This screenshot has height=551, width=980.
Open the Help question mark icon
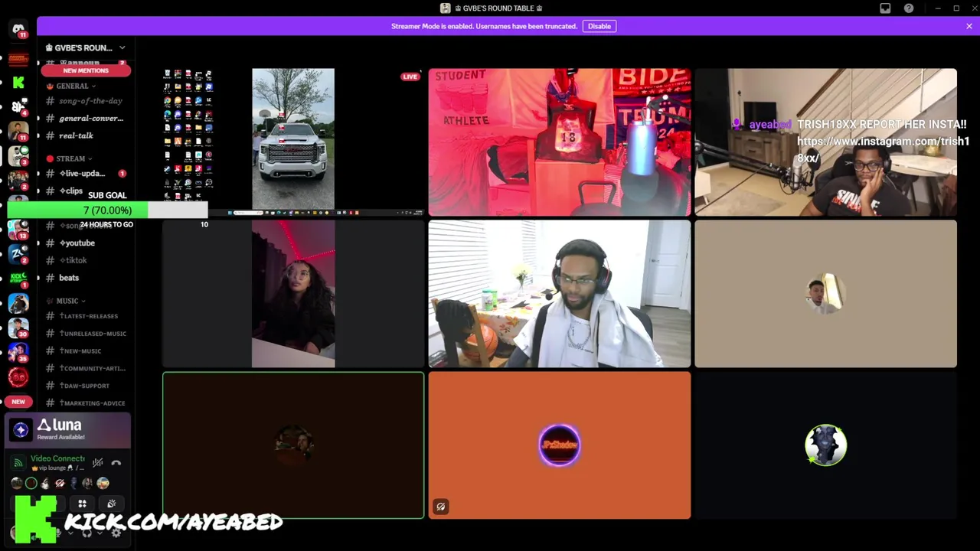(x=909, y=8)
